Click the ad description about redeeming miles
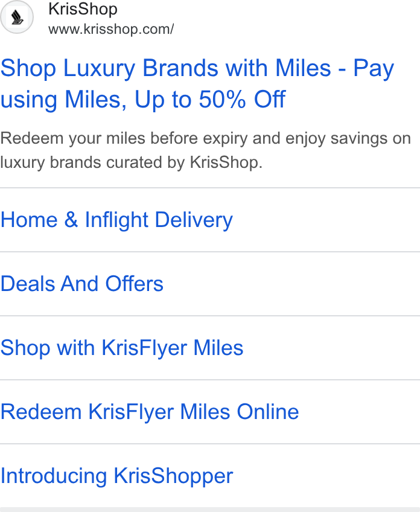Screen dimensions: 420x512 pos(205,150)
